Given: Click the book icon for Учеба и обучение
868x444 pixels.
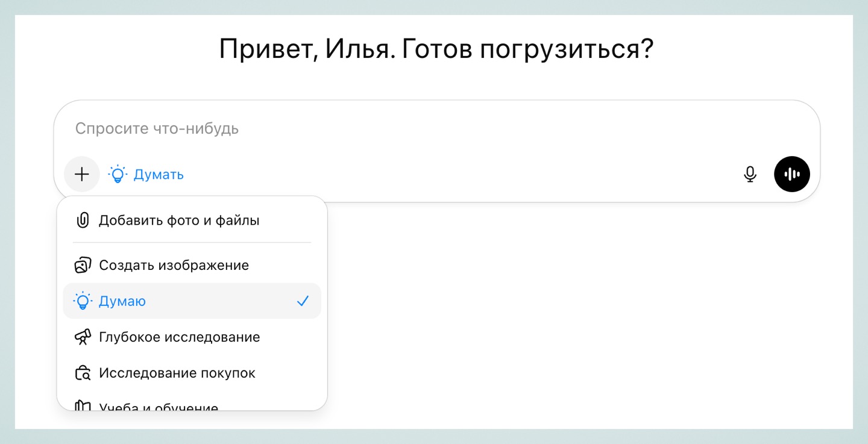Looking at the screenshot, I should 83,407.
